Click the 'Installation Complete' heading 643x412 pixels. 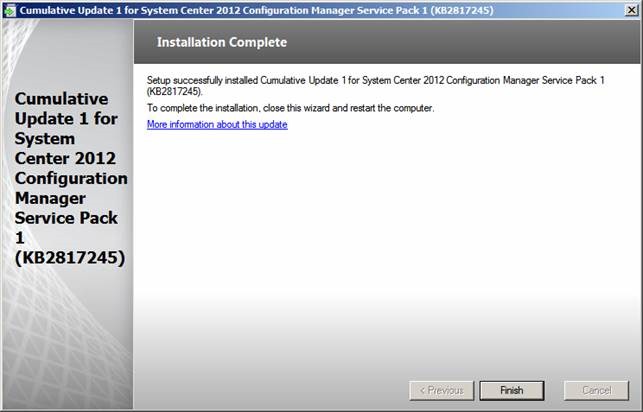point(222,42)
